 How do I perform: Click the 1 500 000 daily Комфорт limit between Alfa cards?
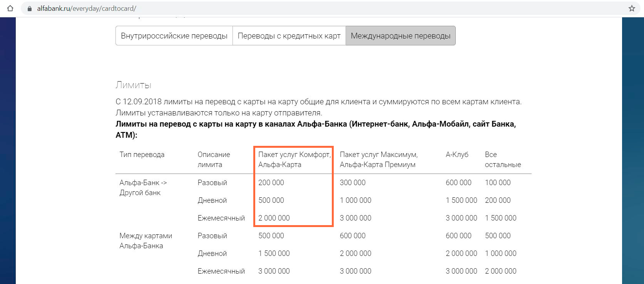click(x=274, y=253)
